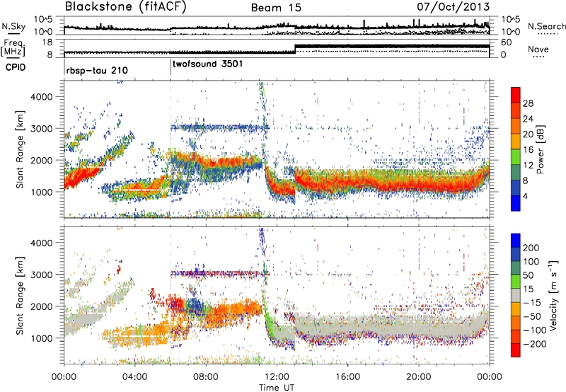Click the 'Freq. [MHz]' axis label
The image size is (566, 392).
tap(13, 47)
